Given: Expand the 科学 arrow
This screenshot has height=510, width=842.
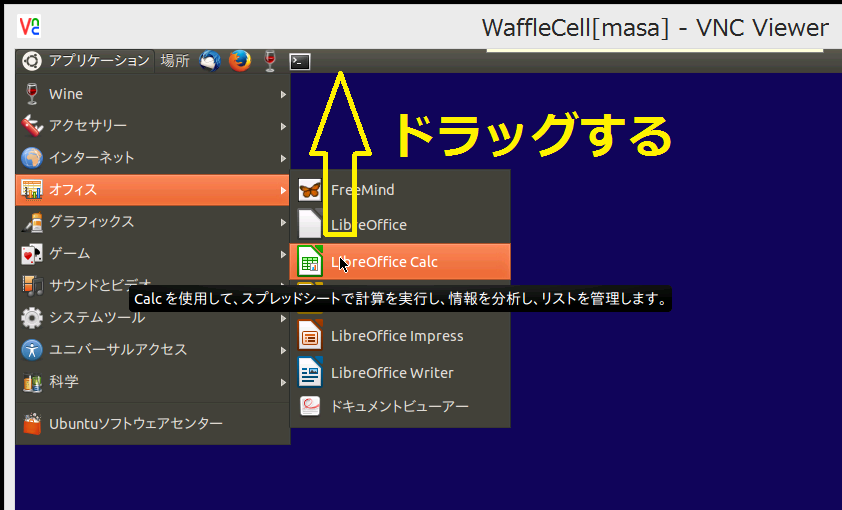Looking at the screenshot, I should click(x=283, y=383).
